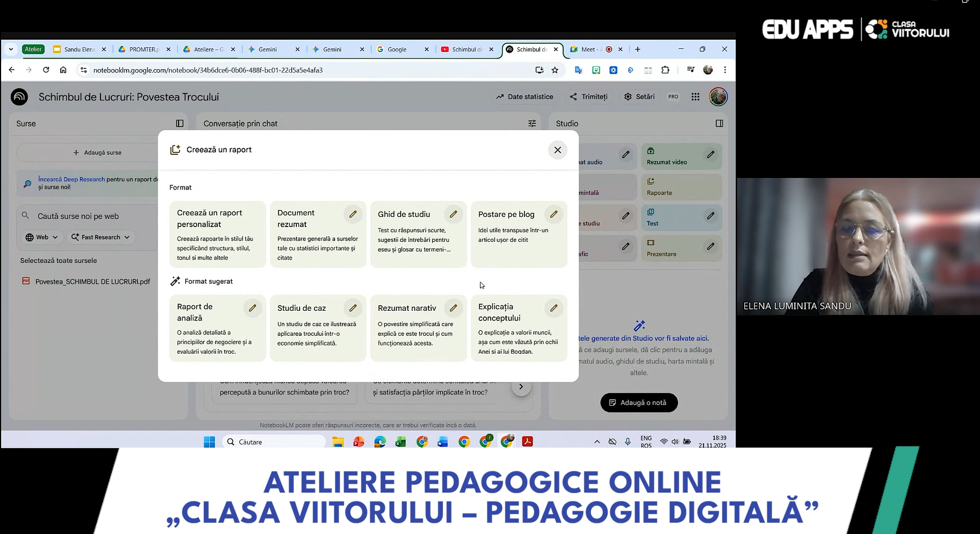Open Date statistice

(524, 97)
